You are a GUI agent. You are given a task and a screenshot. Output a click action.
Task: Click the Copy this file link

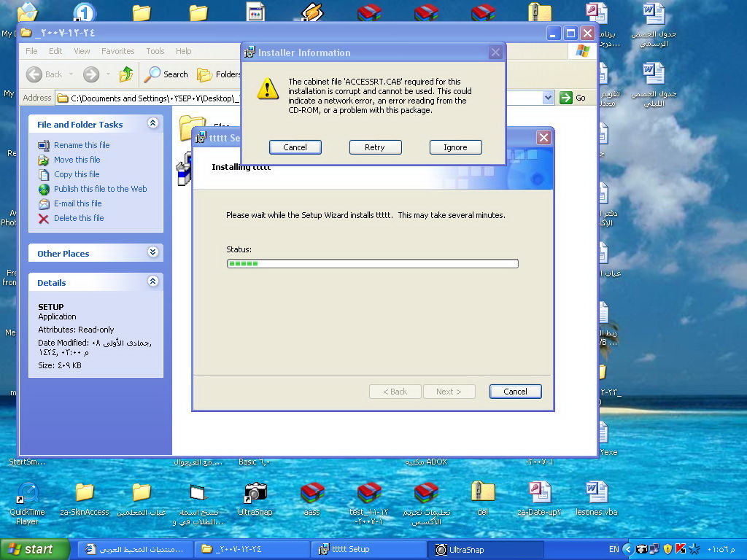tap(76, 174)
